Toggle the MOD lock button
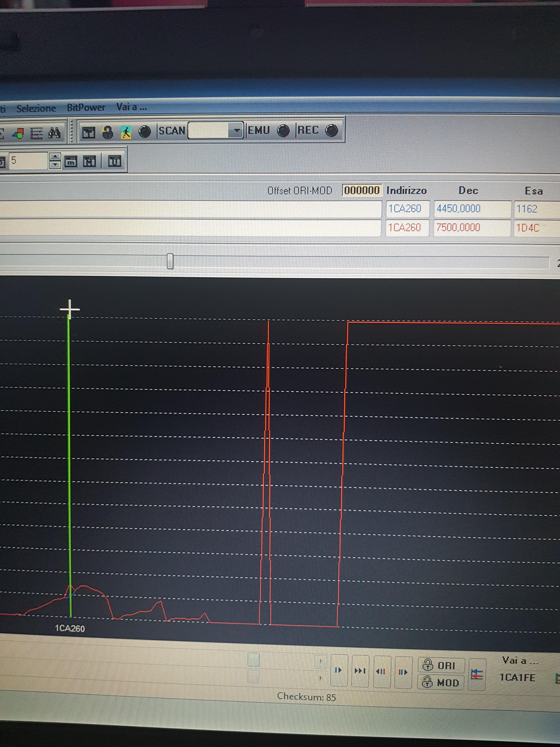 tap(441, 682)
